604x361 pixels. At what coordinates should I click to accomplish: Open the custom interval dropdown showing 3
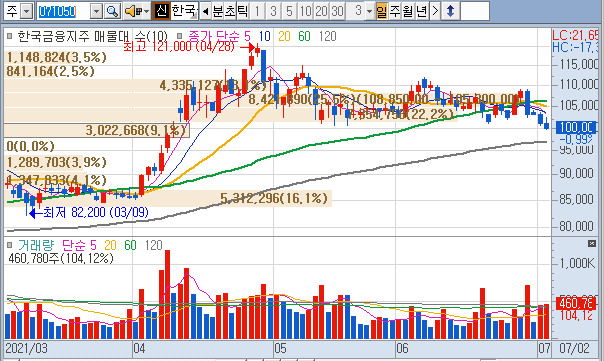point(369,11)
